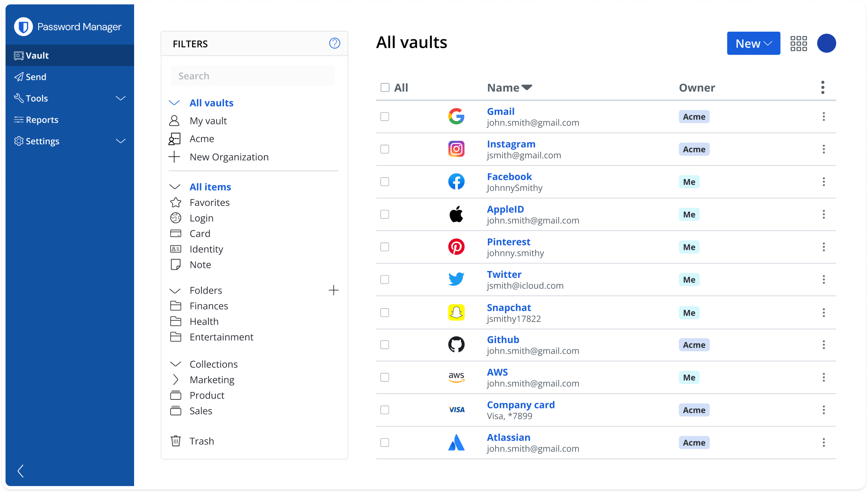Screen dimensions: 868x493
Task: Click the Facebook entry icon
Action: [x=456, y=182]
